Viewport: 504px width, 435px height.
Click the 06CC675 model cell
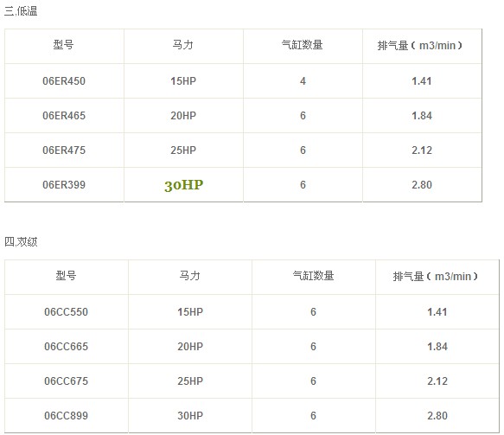67,381
